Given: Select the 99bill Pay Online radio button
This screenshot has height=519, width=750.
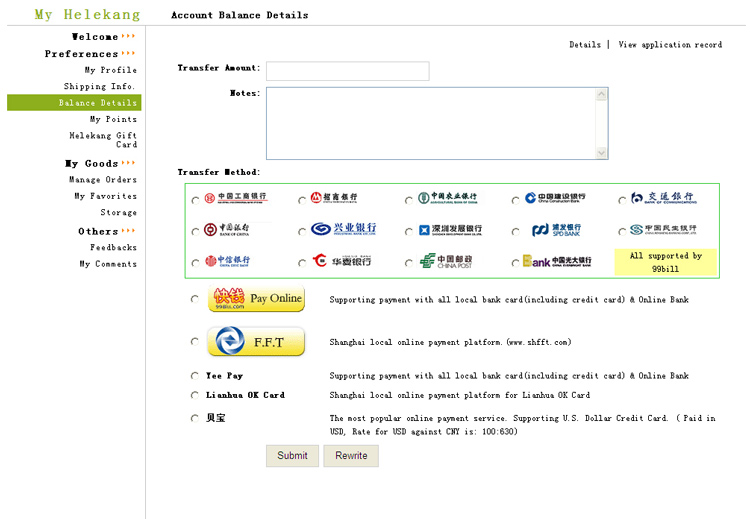Looking at the screenshot, I should (x=194, y=299).
